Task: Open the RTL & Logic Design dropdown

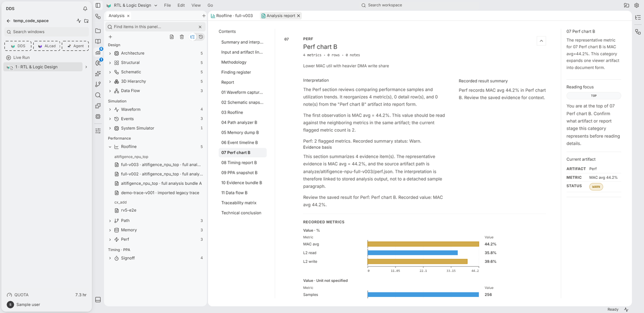Action: [x=131, y=5]
